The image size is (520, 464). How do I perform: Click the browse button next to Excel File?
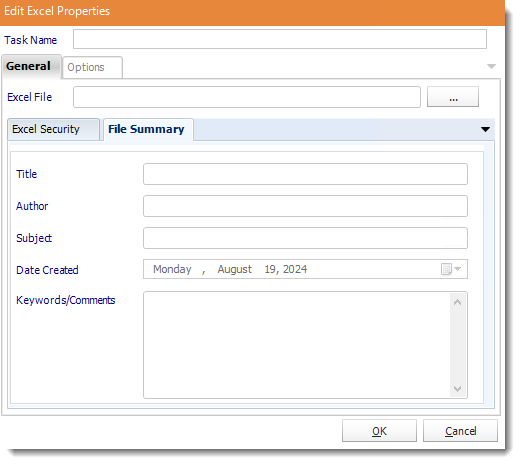pos(453,97)
